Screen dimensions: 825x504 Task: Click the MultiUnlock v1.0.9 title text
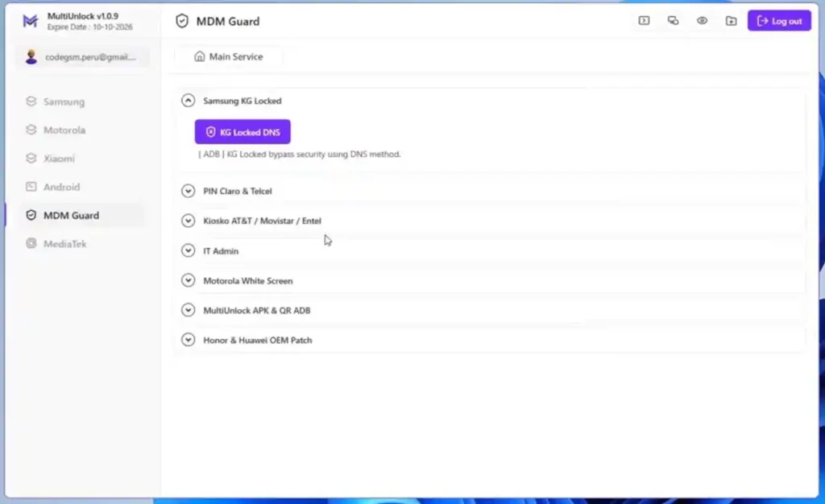(83, 16)
